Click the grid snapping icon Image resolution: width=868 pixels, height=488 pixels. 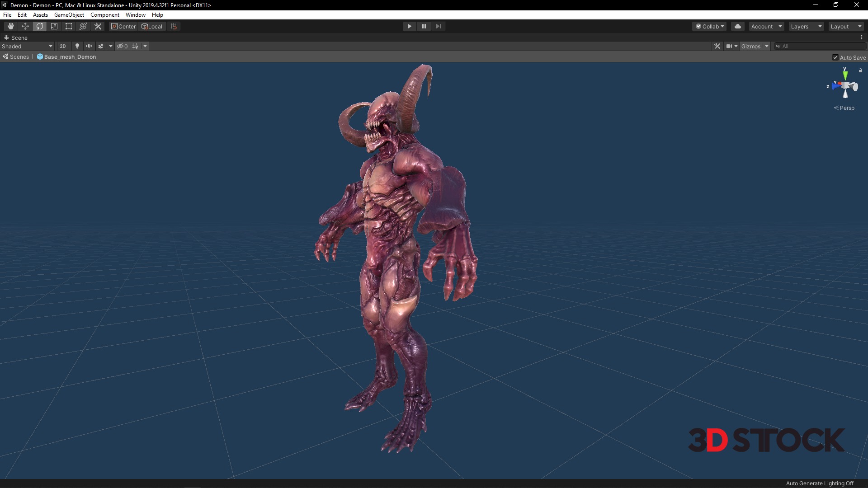tap(174, 26)
